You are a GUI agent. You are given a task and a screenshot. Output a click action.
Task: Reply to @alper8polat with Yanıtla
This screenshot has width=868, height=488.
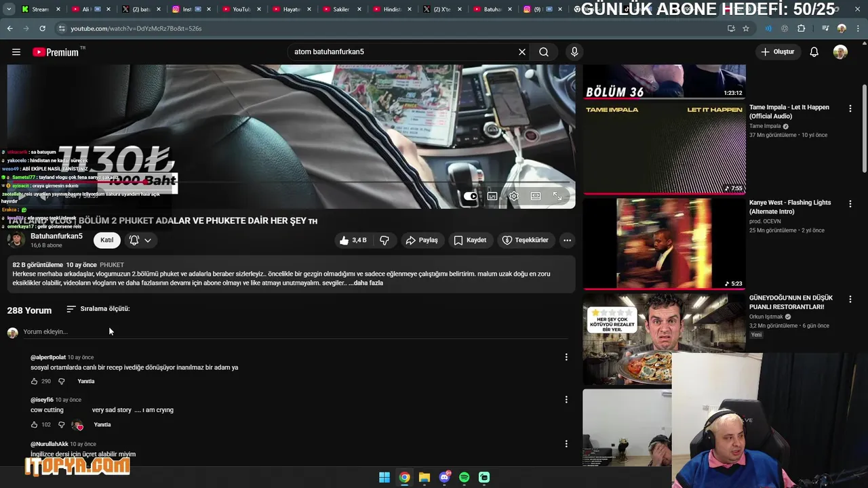pyautogui.click(x=86, y=382)
